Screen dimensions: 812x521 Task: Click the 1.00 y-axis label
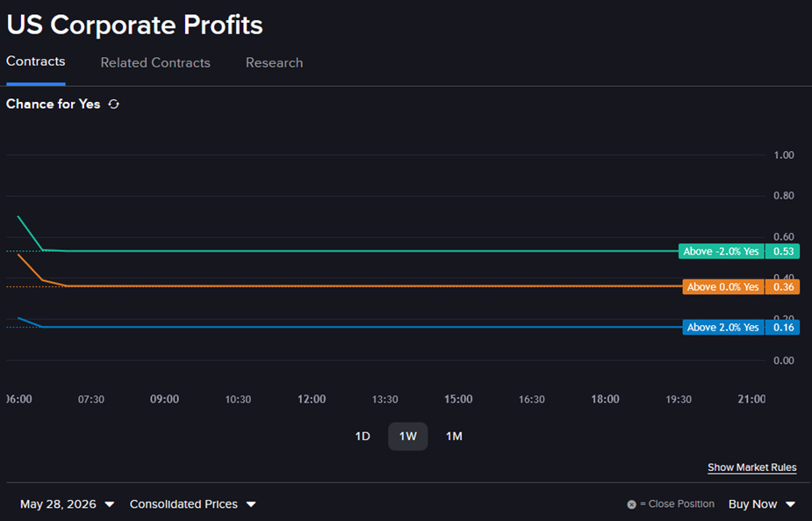pos(784,155)
